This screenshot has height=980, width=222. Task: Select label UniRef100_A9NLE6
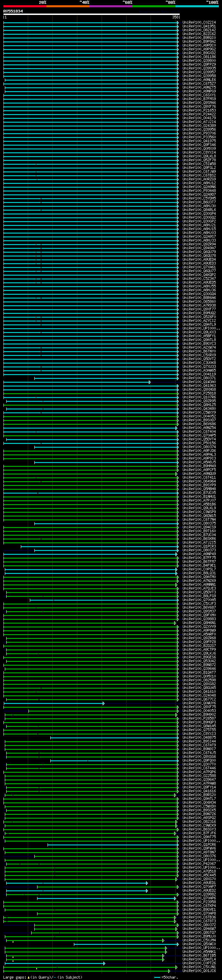[199, 80]
